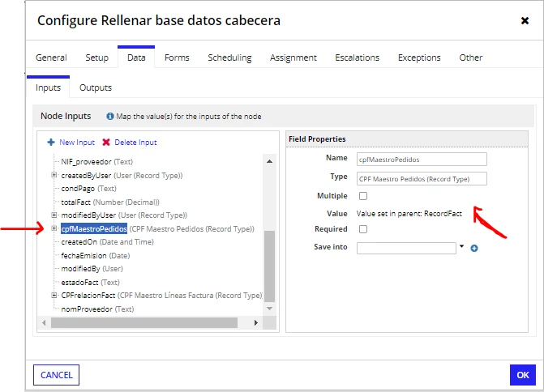The width and height of the screenshot is (544, 392).
Task: Select the Inputs sub-tab
Action: pos(48,87)
